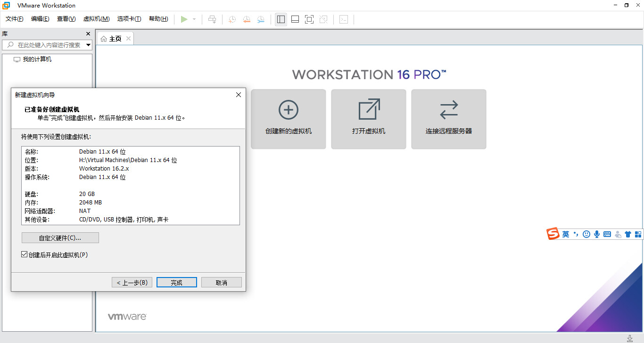Click the 打开虚拟机 tile

(x=369, y=119)
